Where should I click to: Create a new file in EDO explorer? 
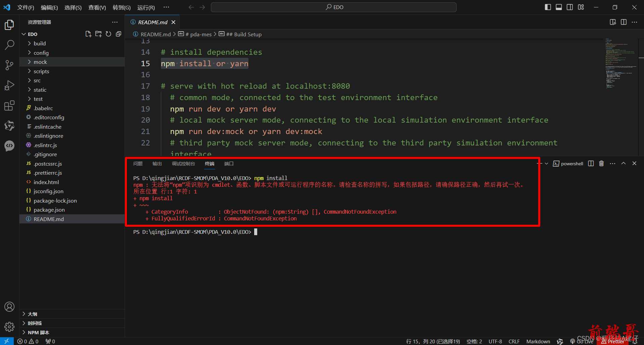click(x=88, y=34)
